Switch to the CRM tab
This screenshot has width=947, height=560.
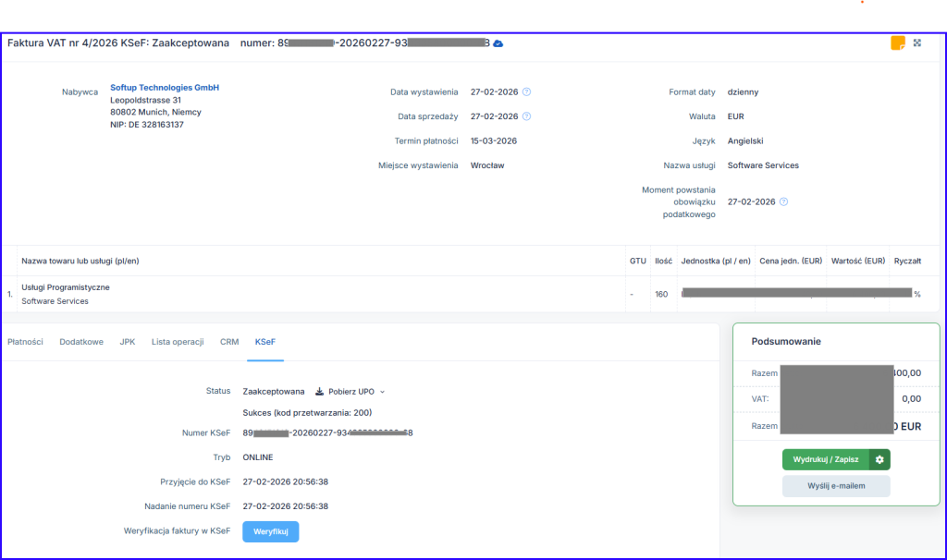pyautogui.click(x=229, y=342)
